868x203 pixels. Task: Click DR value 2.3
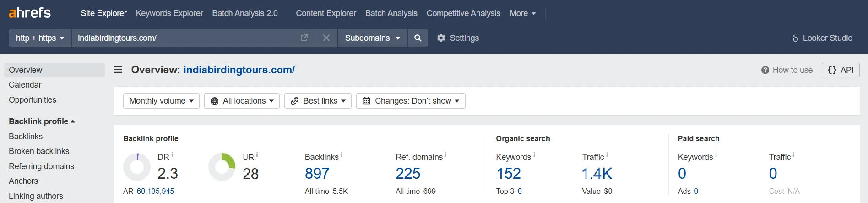pos(168,174)
